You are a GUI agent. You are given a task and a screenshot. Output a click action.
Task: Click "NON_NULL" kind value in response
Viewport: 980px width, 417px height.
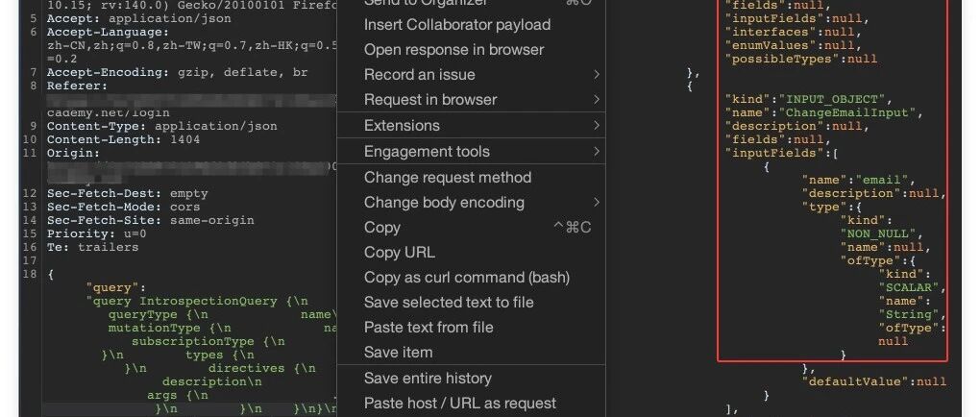coord(878,233)
